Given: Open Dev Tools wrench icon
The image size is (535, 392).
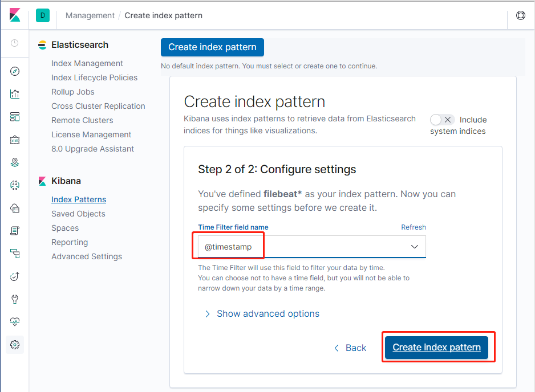Looking at the screenshot, I should pos(15,299).
